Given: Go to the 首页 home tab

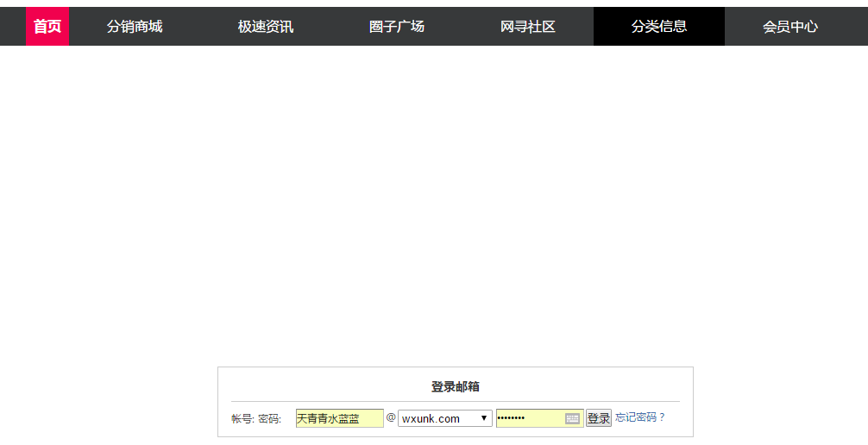Looking at the screenshot, I should pyautogui.click(x=47, y=27).
